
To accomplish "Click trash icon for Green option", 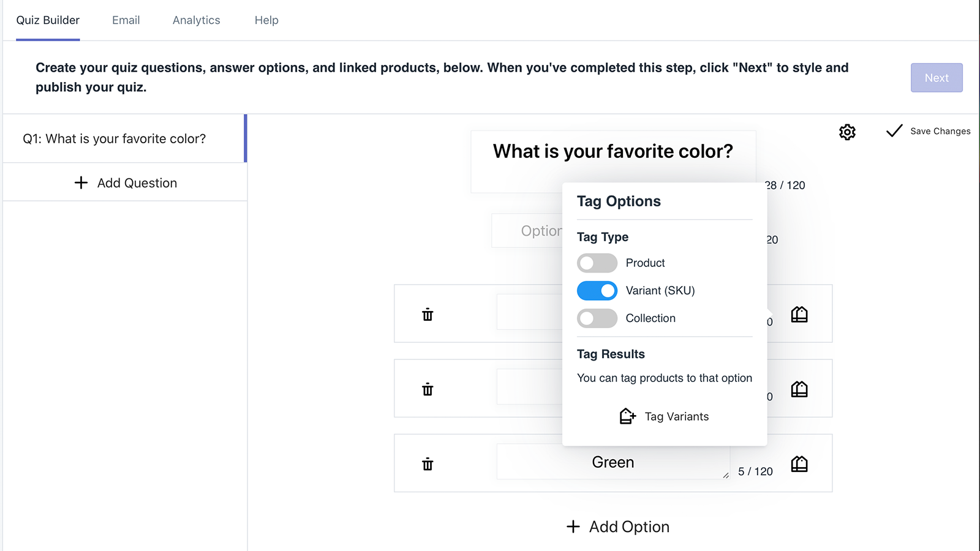I will tap(428, 464).
